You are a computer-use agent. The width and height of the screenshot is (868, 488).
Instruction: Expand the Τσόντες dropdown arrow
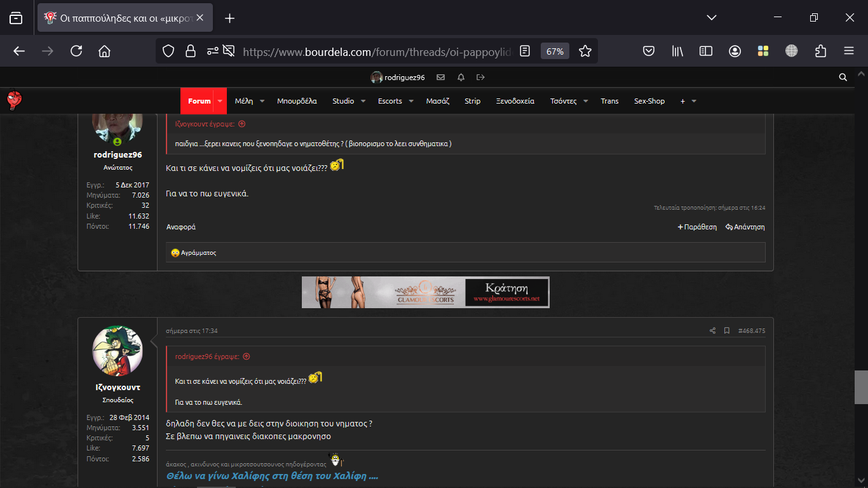point(586,101)
